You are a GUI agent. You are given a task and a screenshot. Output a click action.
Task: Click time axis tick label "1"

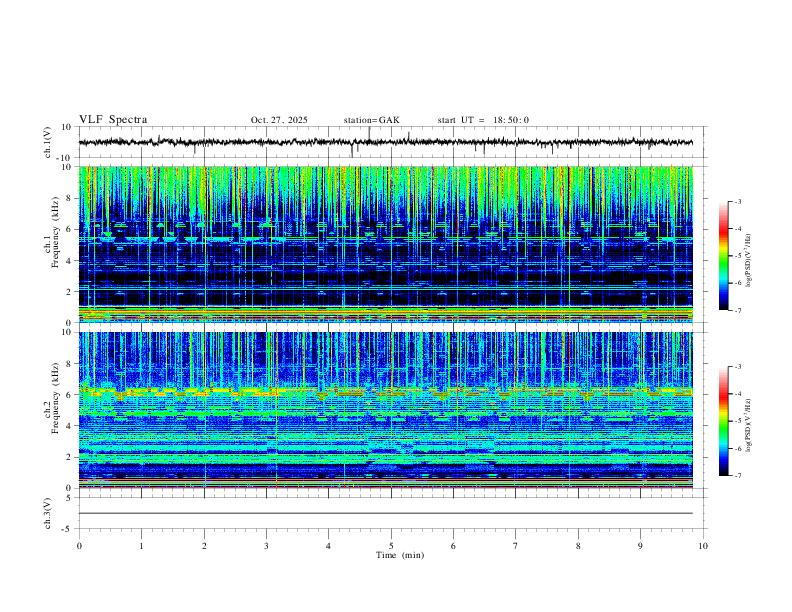pyautogui.click(x=141, y=546)
